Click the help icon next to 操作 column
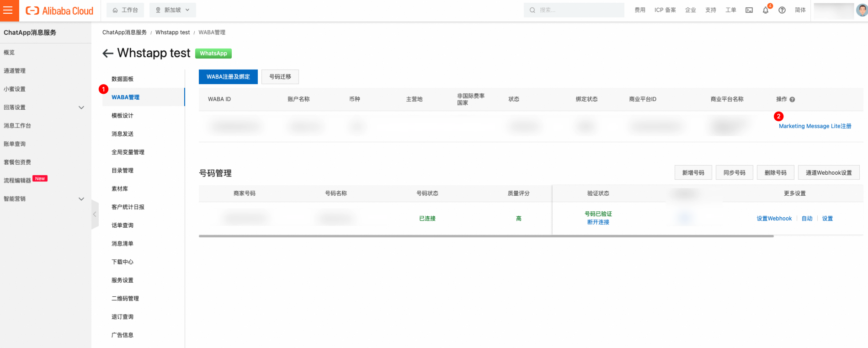The width and height of the screenshot is (868, 348). point(792,99)
